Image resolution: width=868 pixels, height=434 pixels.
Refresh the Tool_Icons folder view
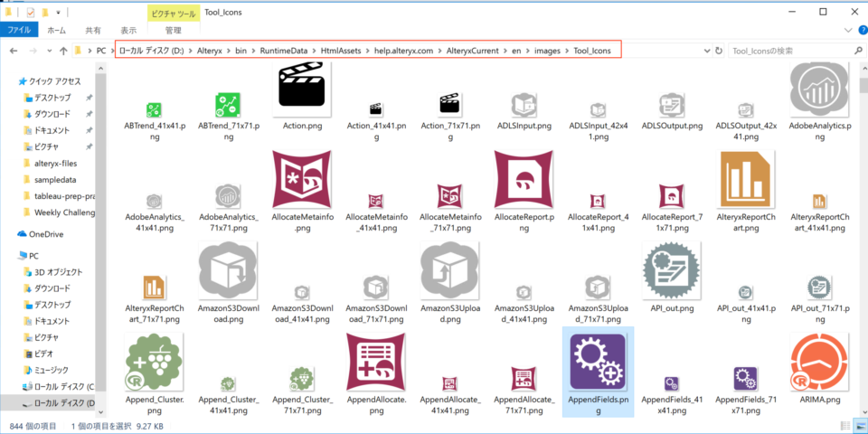pos(719,51)
